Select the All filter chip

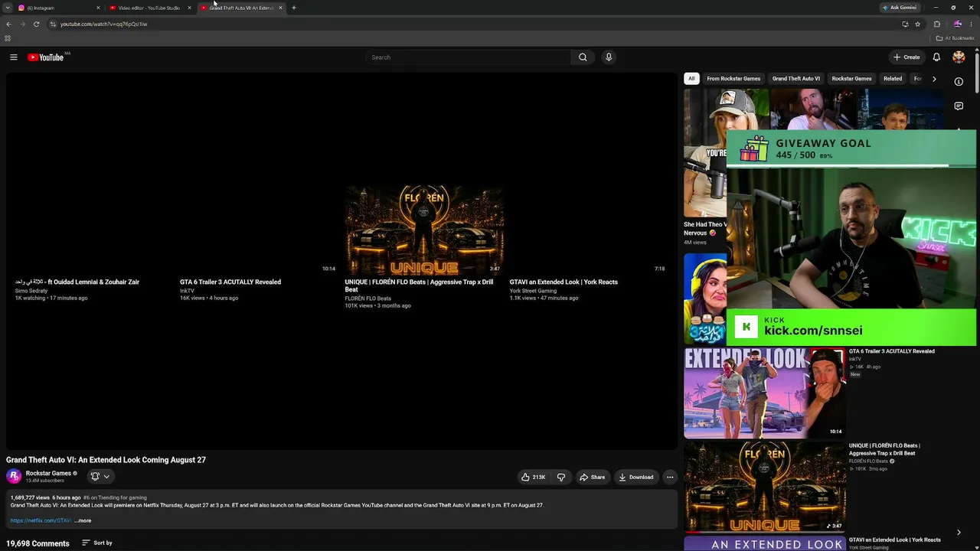[x=691, y=79]
